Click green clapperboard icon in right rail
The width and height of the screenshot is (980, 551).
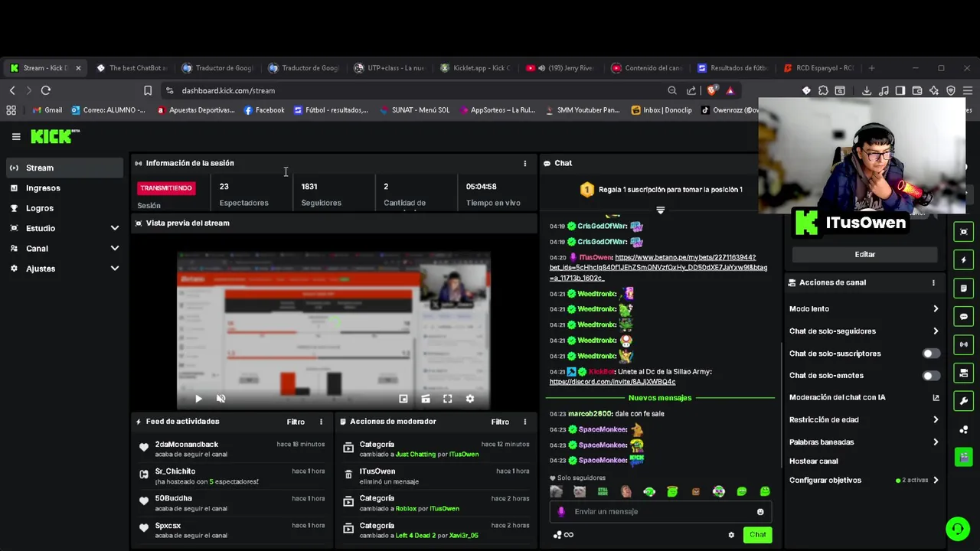pos(964,458)
